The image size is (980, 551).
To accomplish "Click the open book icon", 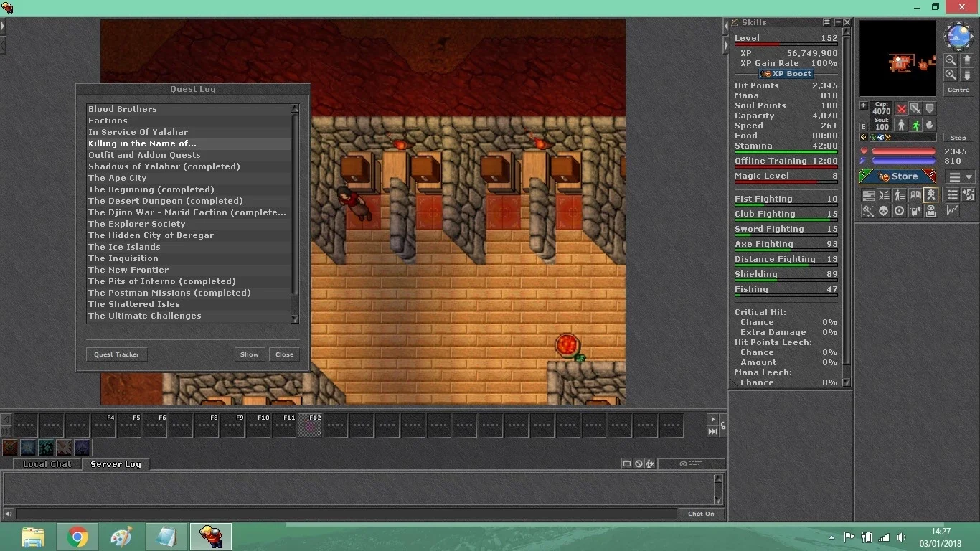I will click(915, 195).
